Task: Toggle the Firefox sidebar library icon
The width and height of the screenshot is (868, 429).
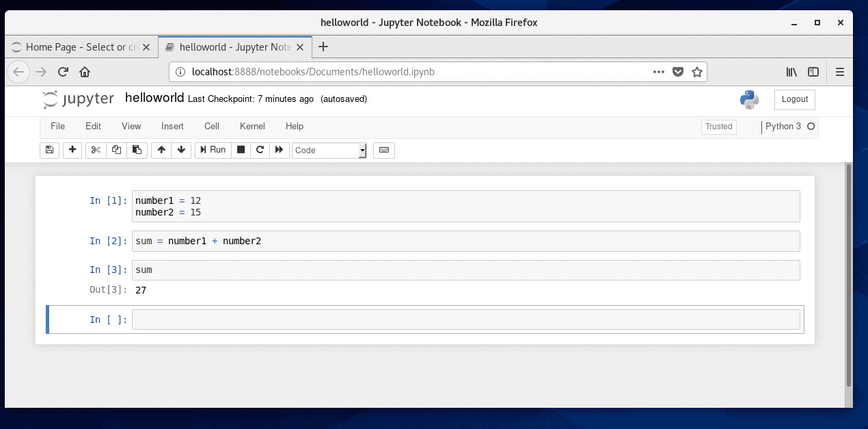Action: click(791, 71)
